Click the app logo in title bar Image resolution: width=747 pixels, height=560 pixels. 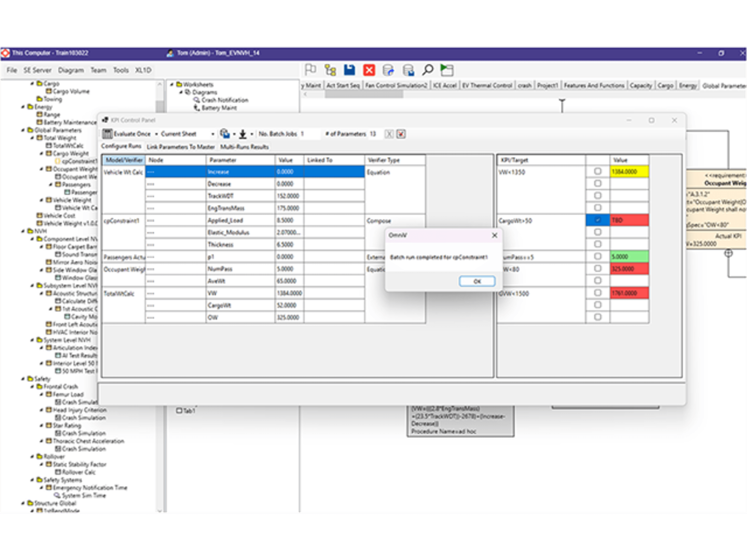5,53
